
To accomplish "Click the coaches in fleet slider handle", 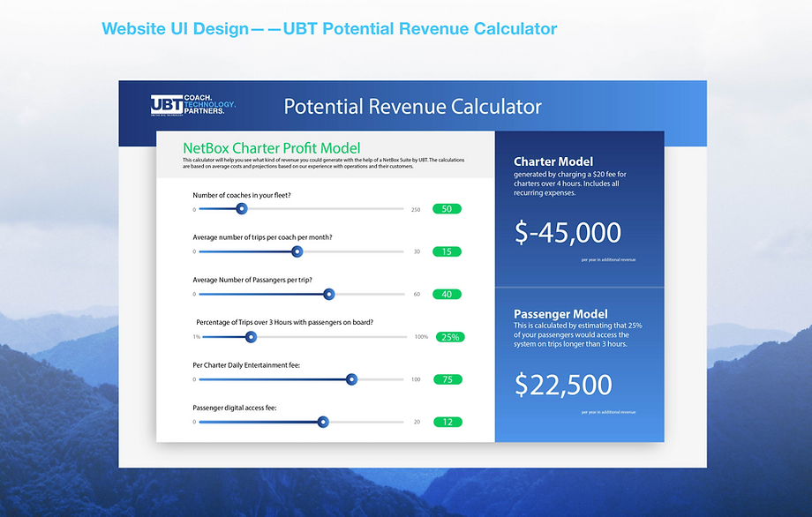I will pos(241,208).
